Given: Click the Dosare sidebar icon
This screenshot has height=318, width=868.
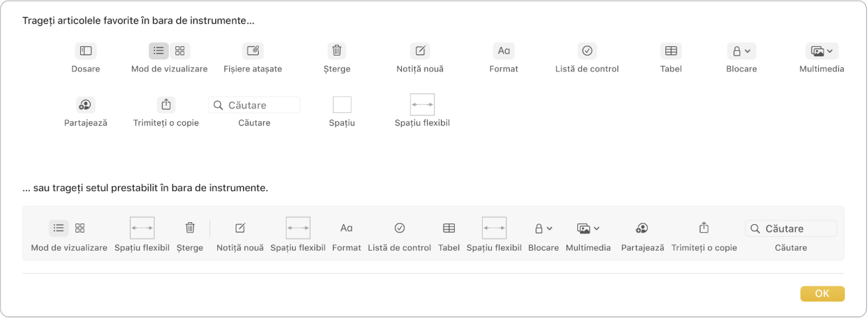Looking at the screenshot, I should pyautogui.click(x=85, y=50).
